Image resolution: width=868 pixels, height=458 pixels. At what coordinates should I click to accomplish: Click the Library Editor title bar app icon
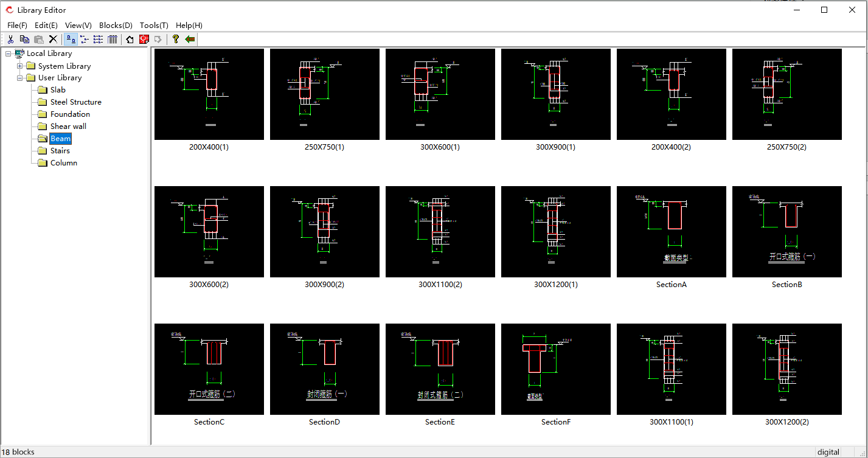pyautogui.click(x=9, y=10)
